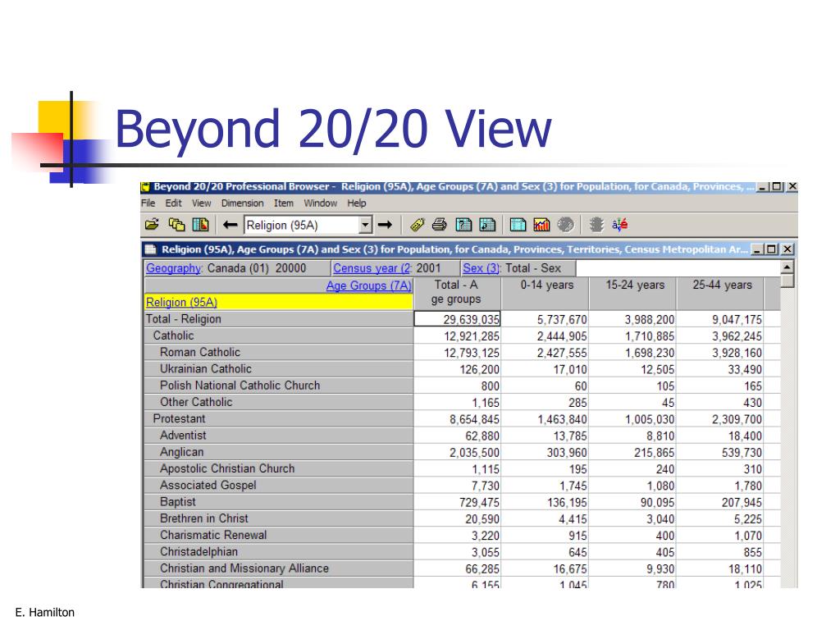The height and width of the screenshot is (630, 840).
Task: Click the Open file folder icon
Action: click(152, 225)
